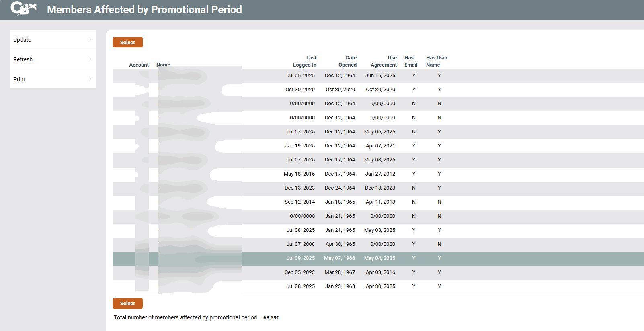644x331 pixels.
Task: Click the chevron arrow beside Refresh
Action: [90, 59]
